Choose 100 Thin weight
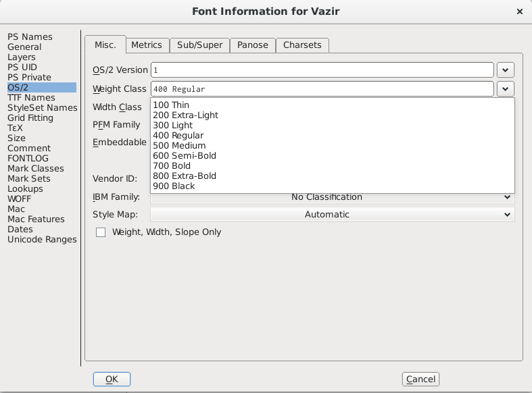532x393 pixels. click(333, 105)
